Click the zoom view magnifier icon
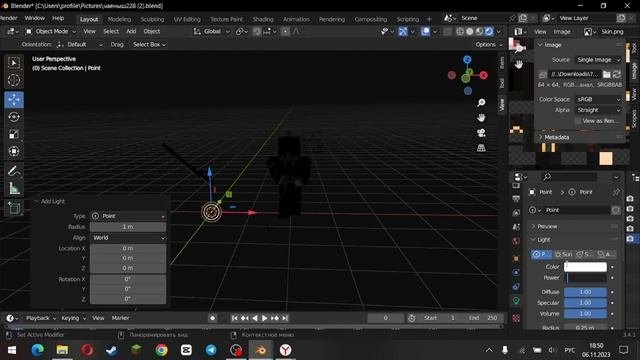Screen dimensions: 640x360 click(481, 102)
